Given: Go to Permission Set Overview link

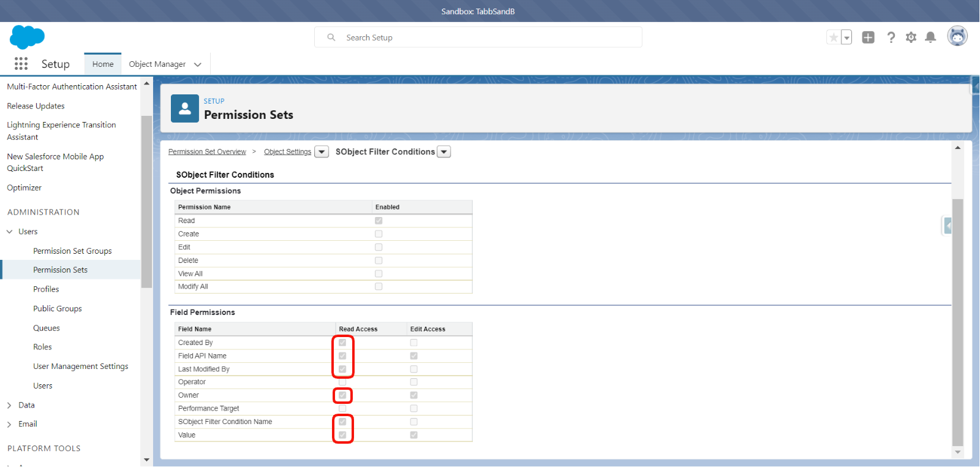Looking at the screenshot, I should coord(207,152).
